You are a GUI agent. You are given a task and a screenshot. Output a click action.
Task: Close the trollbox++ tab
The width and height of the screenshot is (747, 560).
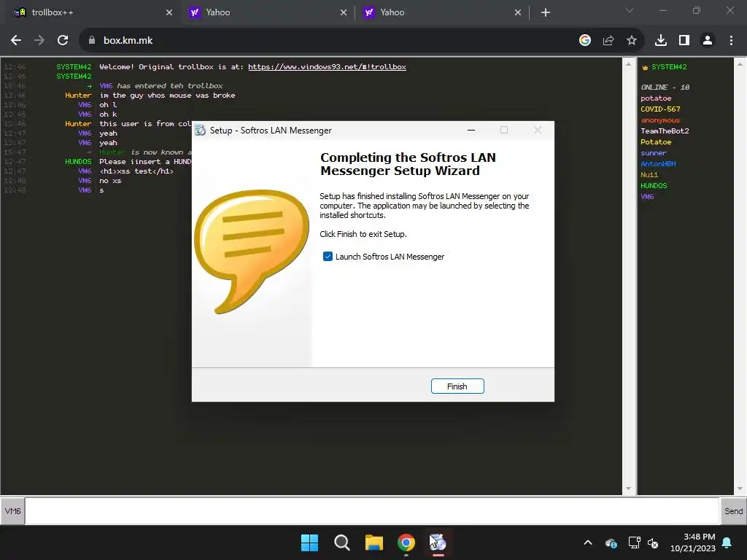169,12
